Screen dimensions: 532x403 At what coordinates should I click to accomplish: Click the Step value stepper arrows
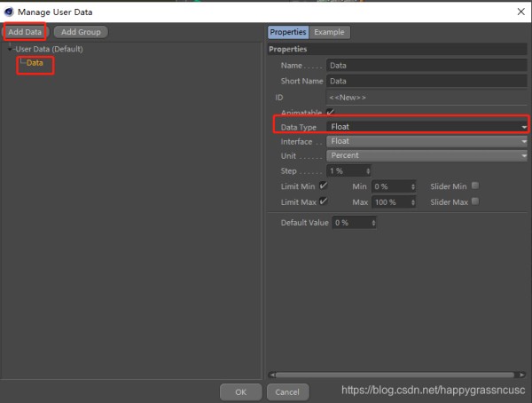368,170
